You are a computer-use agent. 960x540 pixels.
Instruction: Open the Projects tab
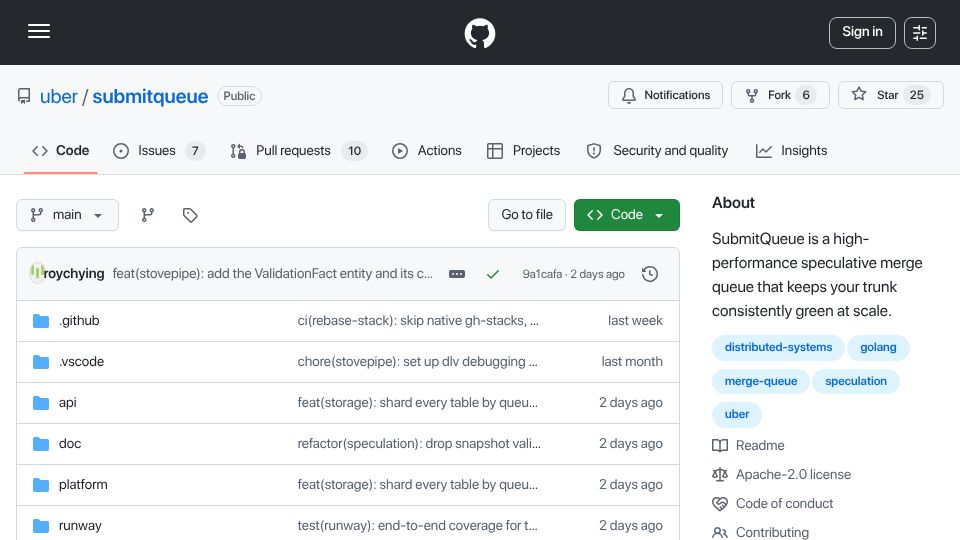(523, 151)
